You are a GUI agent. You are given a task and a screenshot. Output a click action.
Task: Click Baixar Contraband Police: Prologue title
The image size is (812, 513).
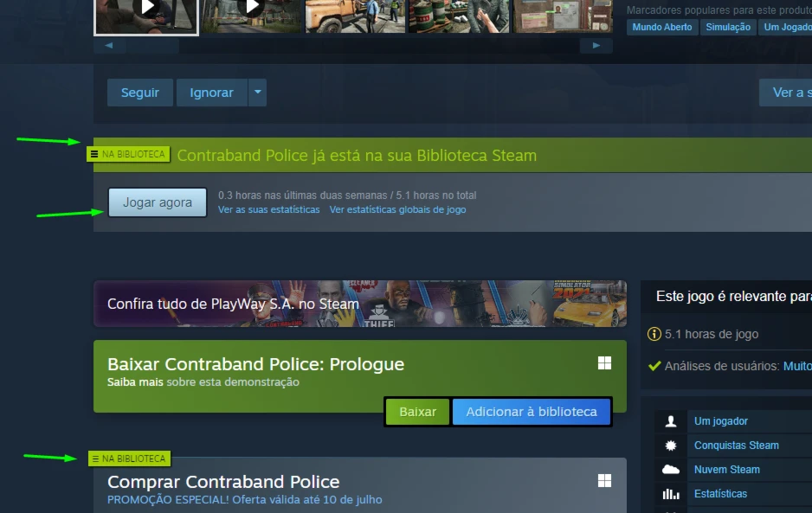(256, 364)
